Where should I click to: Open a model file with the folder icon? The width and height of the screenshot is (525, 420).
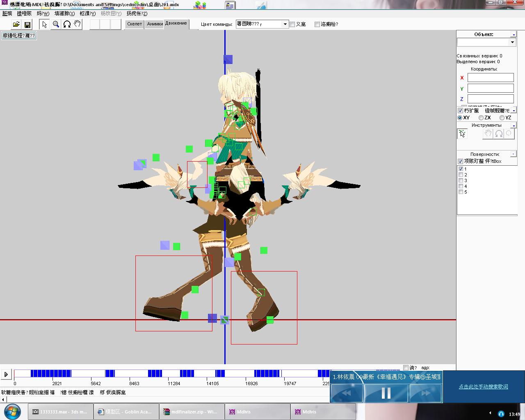[x=16, y=24]
